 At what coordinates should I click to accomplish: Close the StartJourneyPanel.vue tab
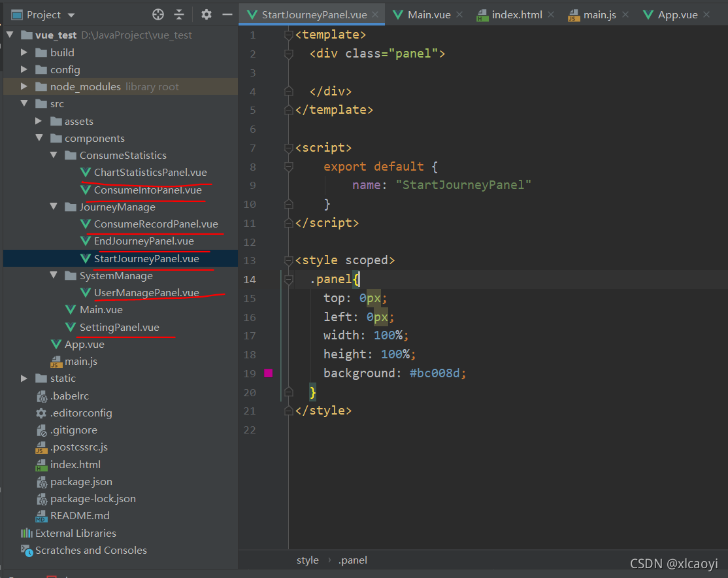(x=375, y=15)
